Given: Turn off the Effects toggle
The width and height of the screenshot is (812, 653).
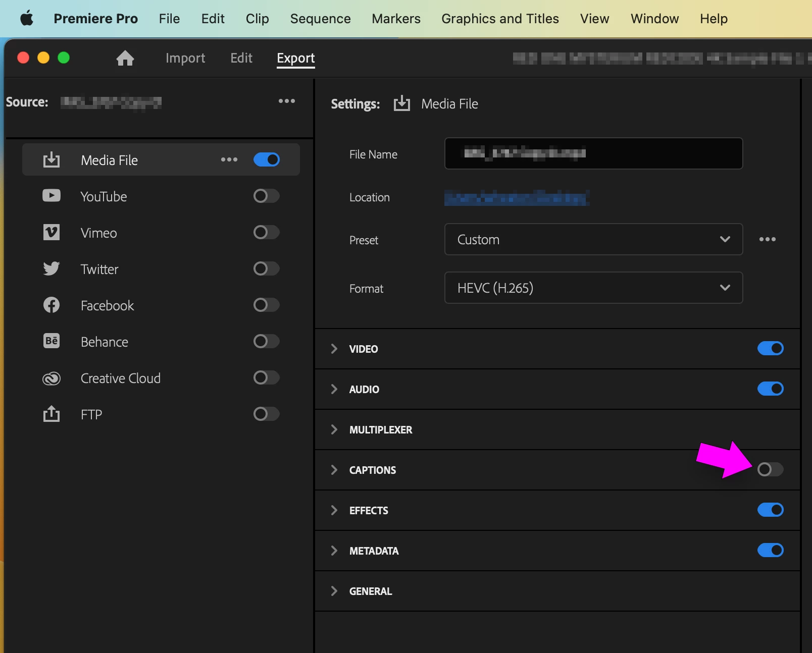Looking at the screenshot, I should point(771,510).
